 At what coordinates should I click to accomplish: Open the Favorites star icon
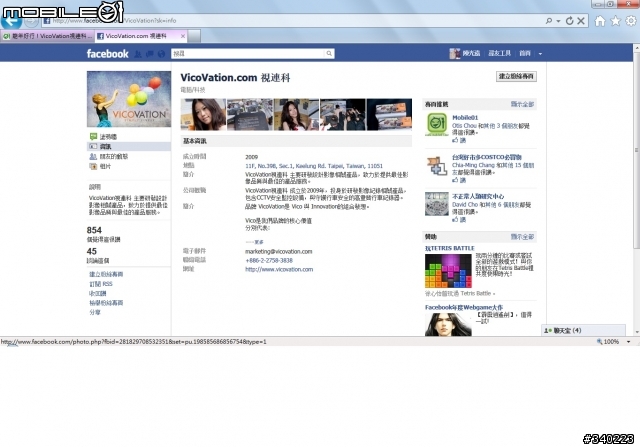pos(616,21)
